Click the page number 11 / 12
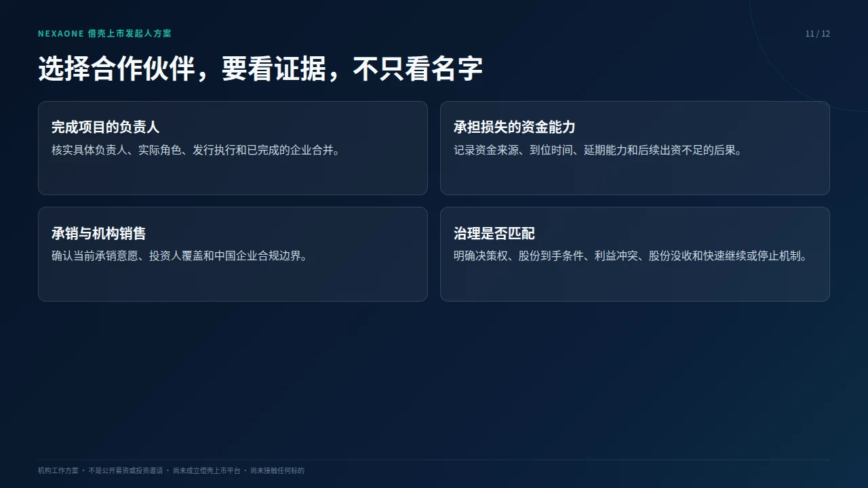The height and width of the screenshot is (488, 868). tap(817, 34)
